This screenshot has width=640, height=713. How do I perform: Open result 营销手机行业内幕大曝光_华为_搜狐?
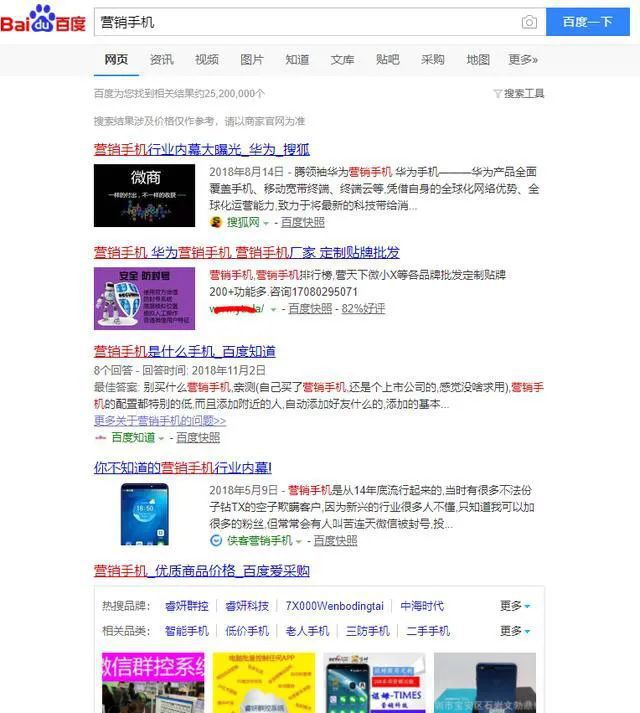202,149
